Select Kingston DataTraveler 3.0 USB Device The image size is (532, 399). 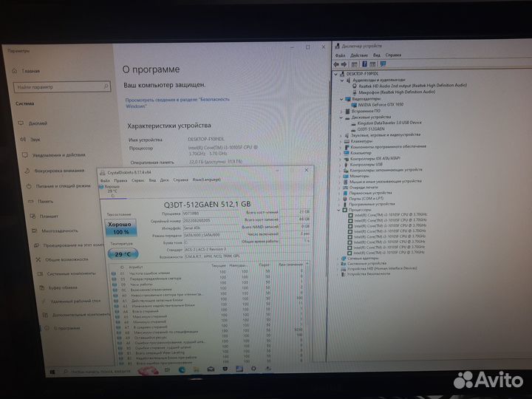pos(389,123)
